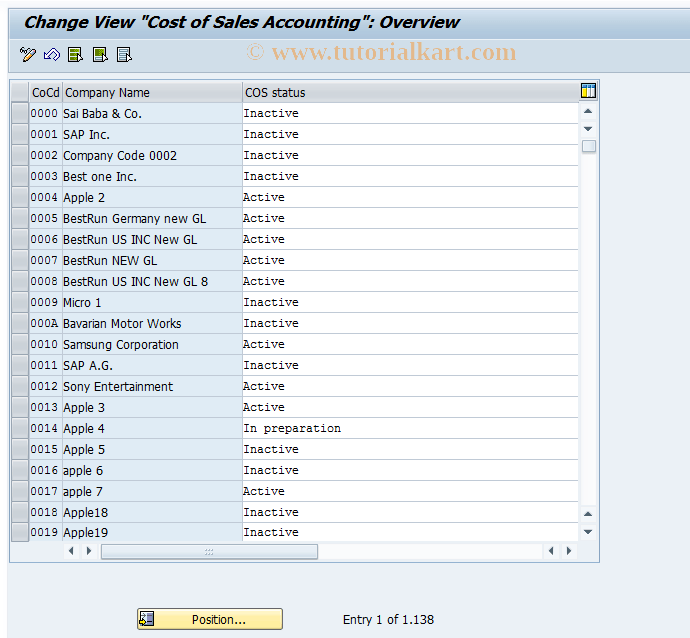Click the horizontal scrollbar thumb
This screenshot has width=690, height=638.
click(209, 552)
